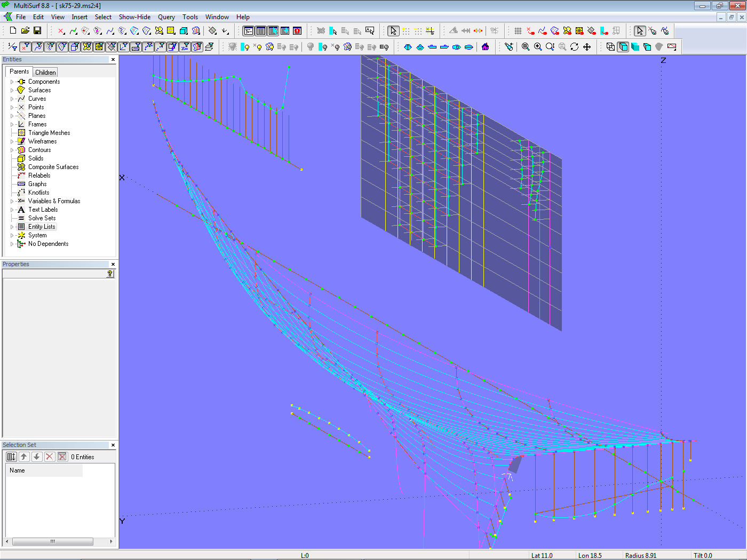Expand the Surfaces tree node

point(12,90)
